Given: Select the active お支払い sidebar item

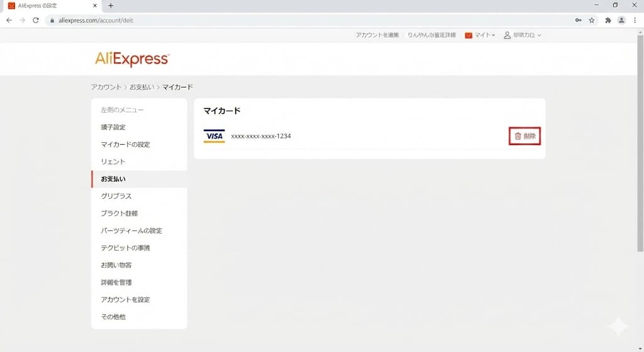Looking at the screenshot, I should (x=139, y=179).
